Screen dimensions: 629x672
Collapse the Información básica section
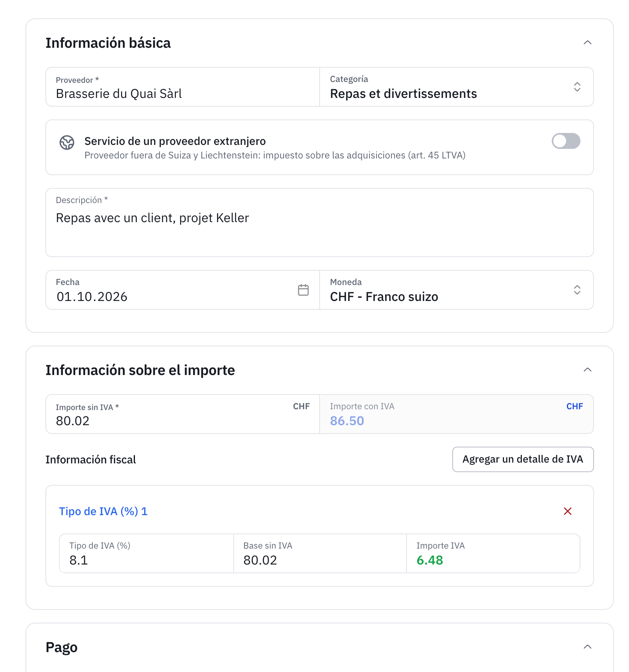pos(587,43)
